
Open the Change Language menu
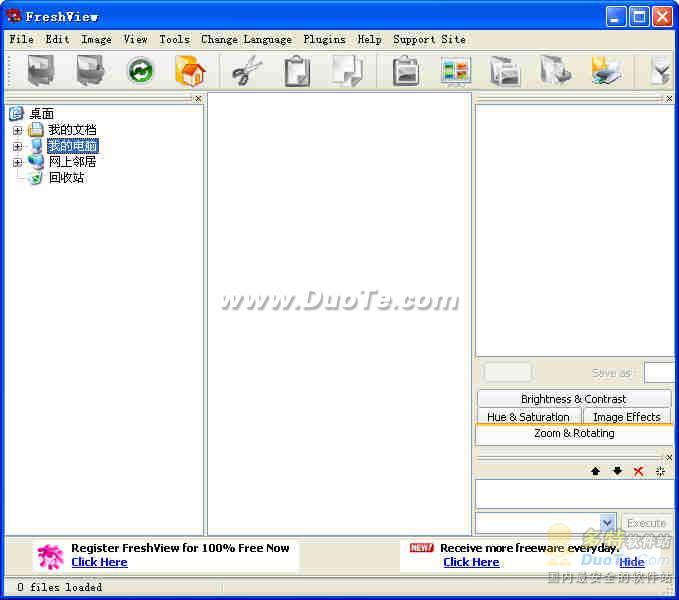[x=246, y=39]
